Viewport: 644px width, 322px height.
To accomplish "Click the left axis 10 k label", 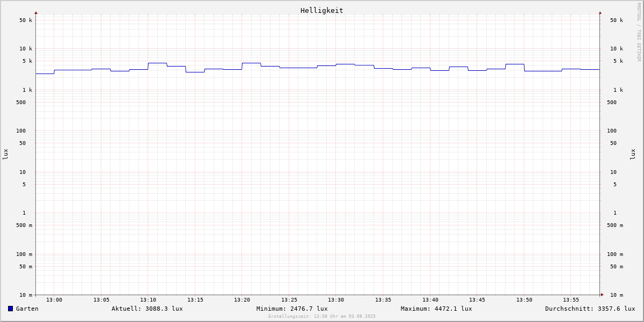I will 26,49.
